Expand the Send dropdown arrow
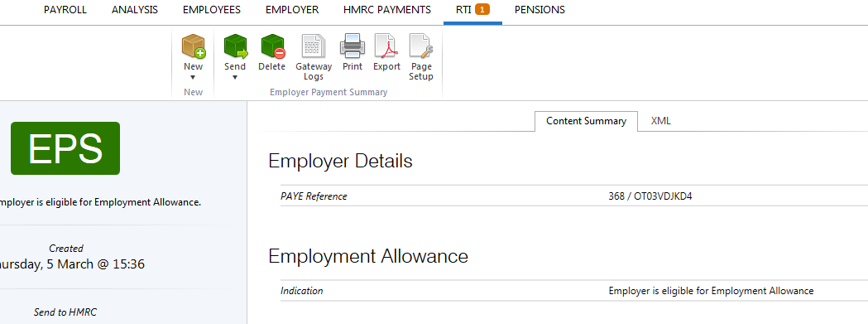The image size is (868, 324). pyautogui.click(x=235, y=78)
